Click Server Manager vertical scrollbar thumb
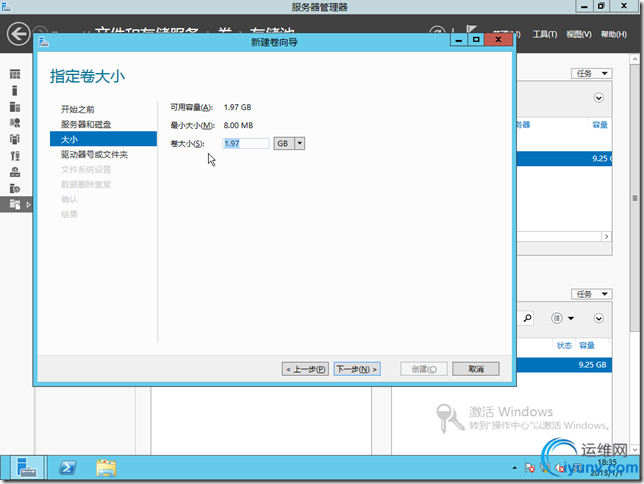The image size is (644, 484). pos(635,197)
